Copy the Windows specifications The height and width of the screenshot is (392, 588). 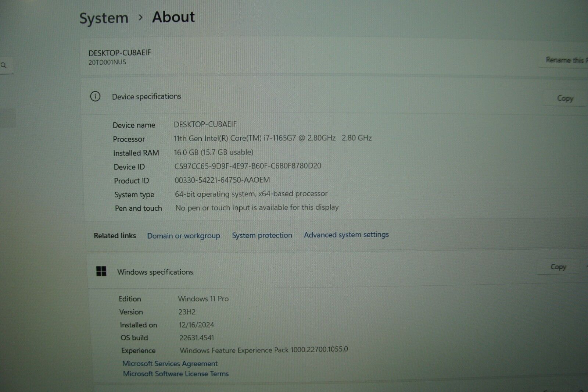(x=558, y=267)
